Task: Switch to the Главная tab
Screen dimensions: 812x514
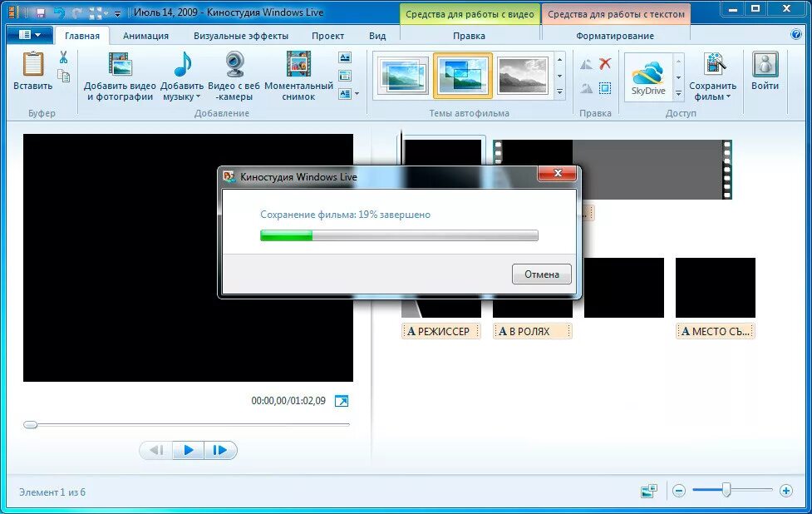Action: click(81, 36)
